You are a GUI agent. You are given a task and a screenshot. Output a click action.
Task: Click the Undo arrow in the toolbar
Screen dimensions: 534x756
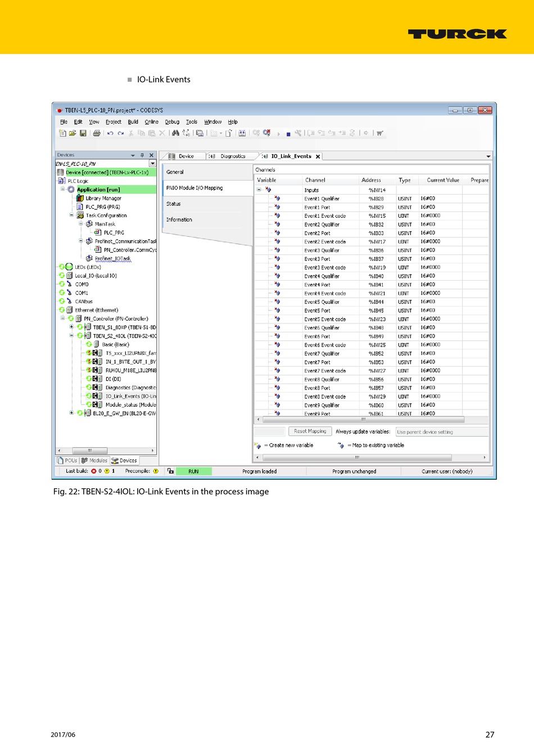pyautogui.click(x=110, y=133)
